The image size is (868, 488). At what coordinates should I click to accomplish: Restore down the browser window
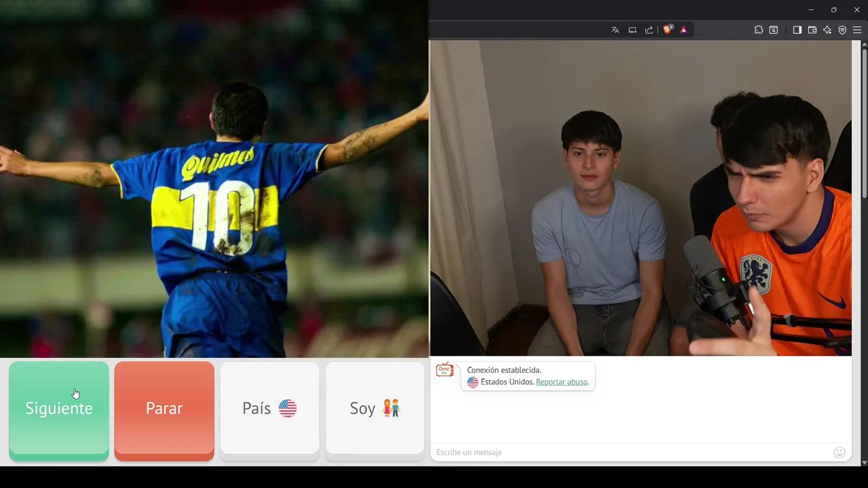(833, 9)
